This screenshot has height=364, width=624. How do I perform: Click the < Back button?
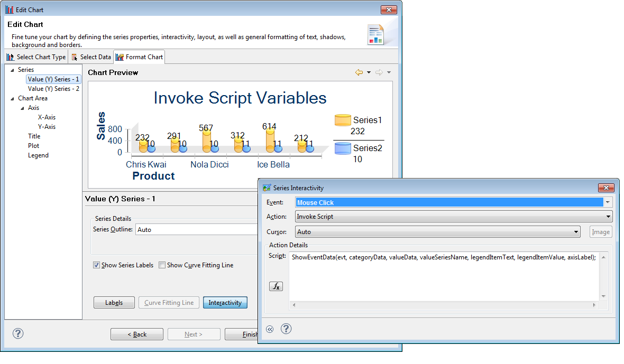coord(137,334)
